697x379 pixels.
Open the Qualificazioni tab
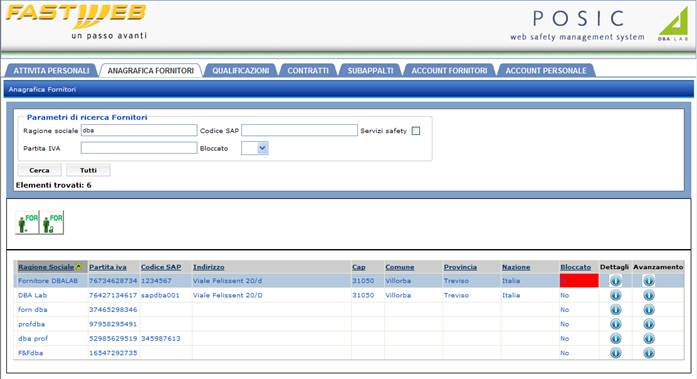(x=240, y=71)
